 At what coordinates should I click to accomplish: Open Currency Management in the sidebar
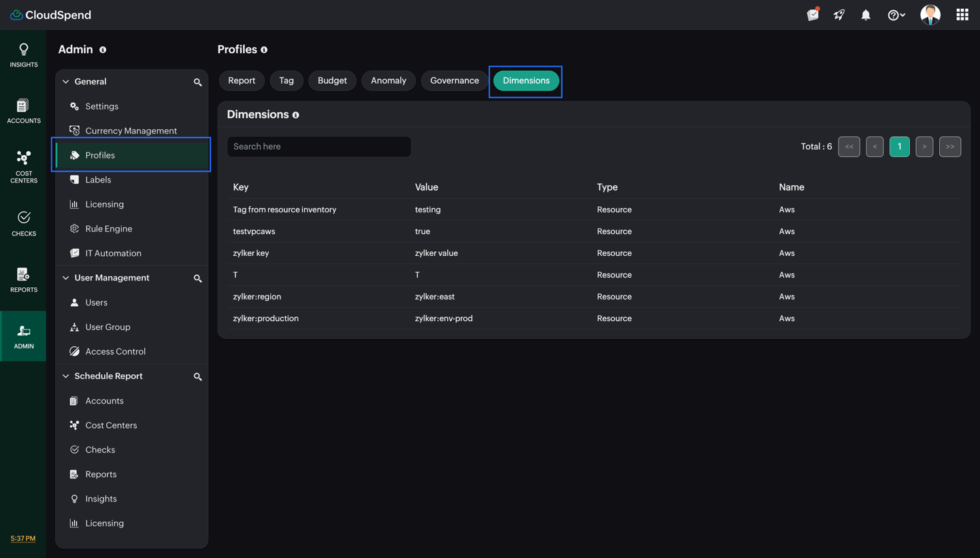[x=131, y=131]
